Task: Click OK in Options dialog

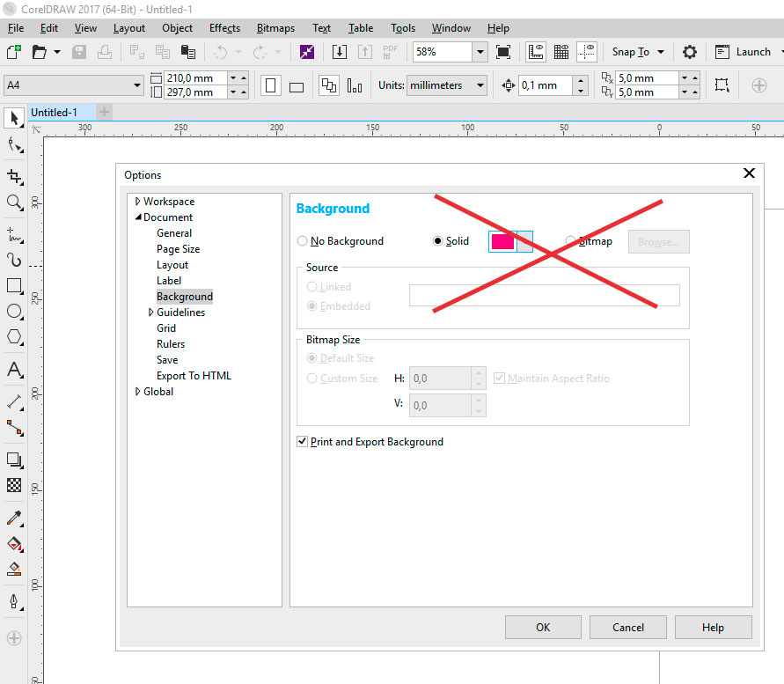Action: pyautogui.click(x=543, y=628)
